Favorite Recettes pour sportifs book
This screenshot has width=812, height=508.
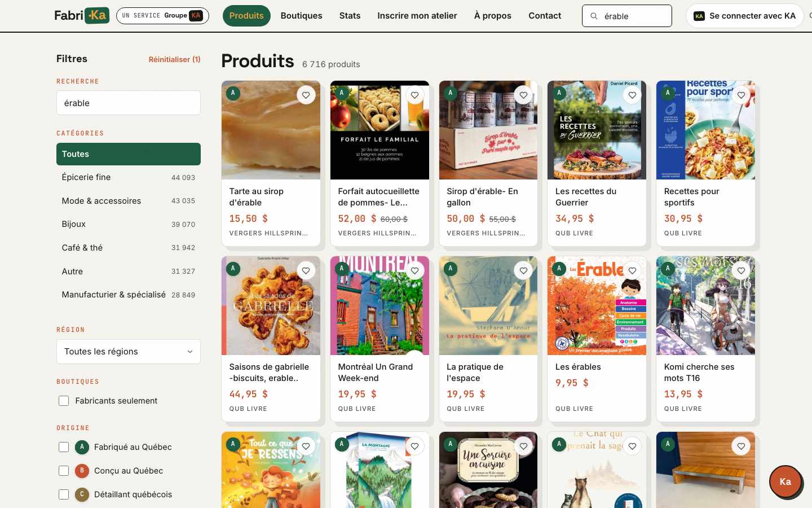pos(741,95)
